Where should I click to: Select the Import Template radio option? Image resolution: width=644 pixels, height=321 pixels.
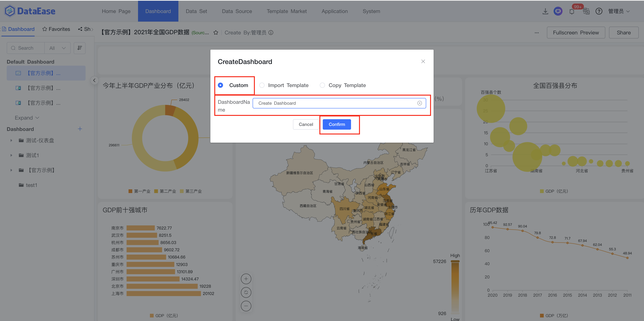(262, 85)
